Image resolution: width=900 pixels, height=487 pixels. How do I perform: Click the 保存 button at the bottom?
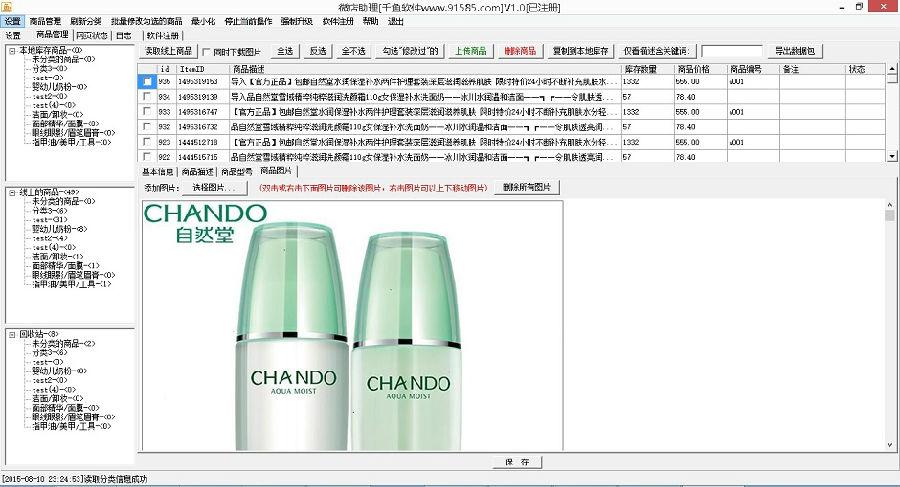tap(516, 462)
